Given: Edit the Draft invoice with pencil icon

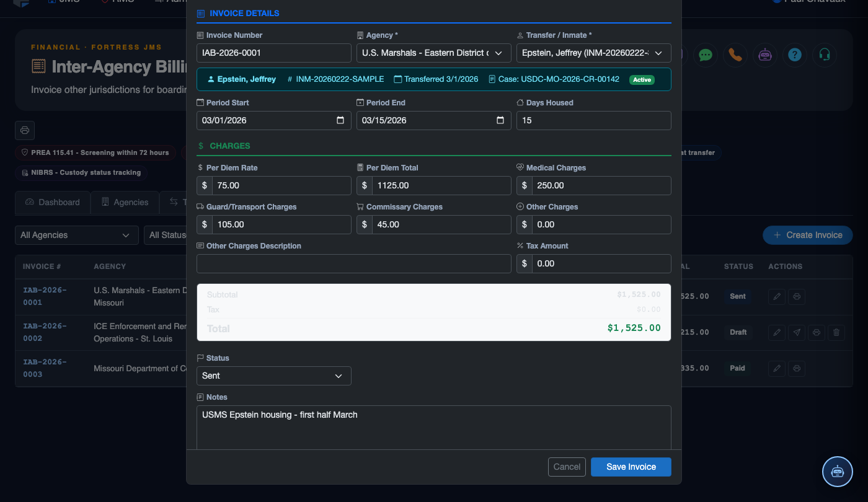Looking at the screenshot, I should pyautogui.click(x=776, y=332).
